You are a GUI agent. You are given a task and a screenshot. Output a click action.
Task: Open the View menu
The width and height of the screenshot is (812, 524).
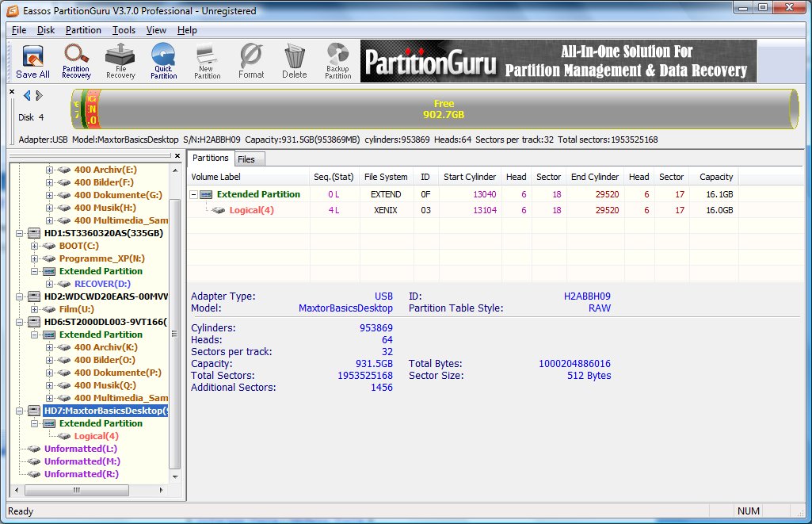pyautogui.click(x=156, y=30)
